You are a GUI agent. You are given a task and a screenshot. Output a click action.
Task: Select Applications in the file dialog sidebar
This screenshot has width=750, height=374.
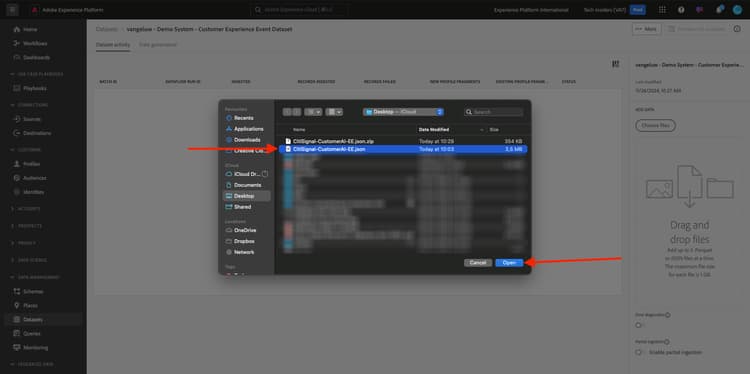point(249,129)
